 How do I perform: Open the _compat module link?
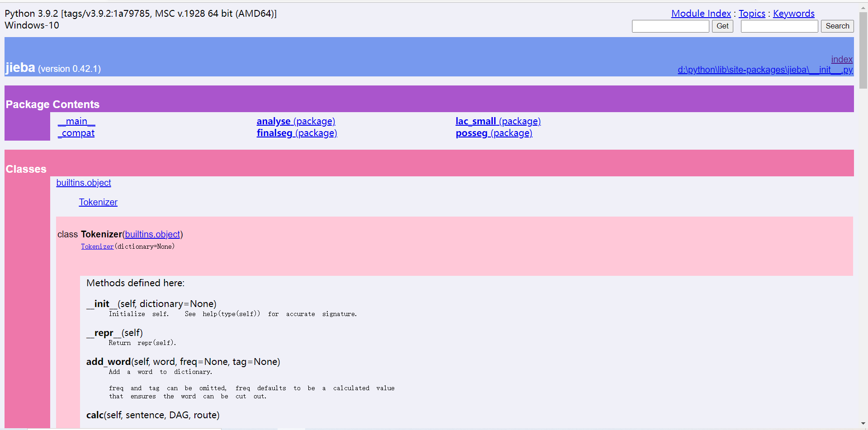76,133
